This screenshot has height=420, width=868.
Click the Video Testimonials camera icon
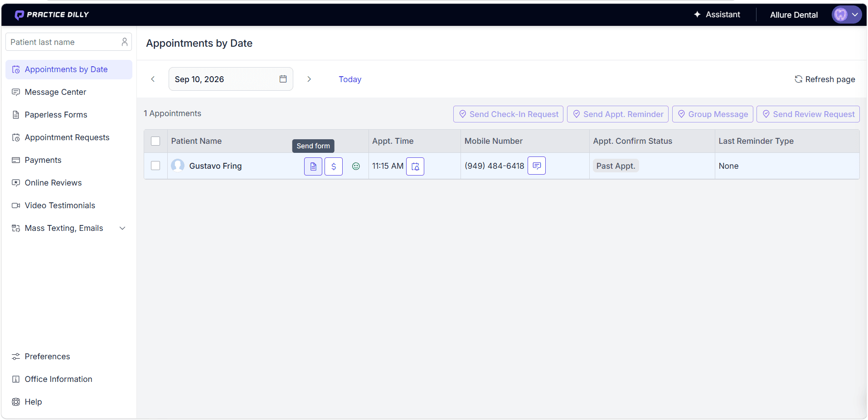coord(16,205)
